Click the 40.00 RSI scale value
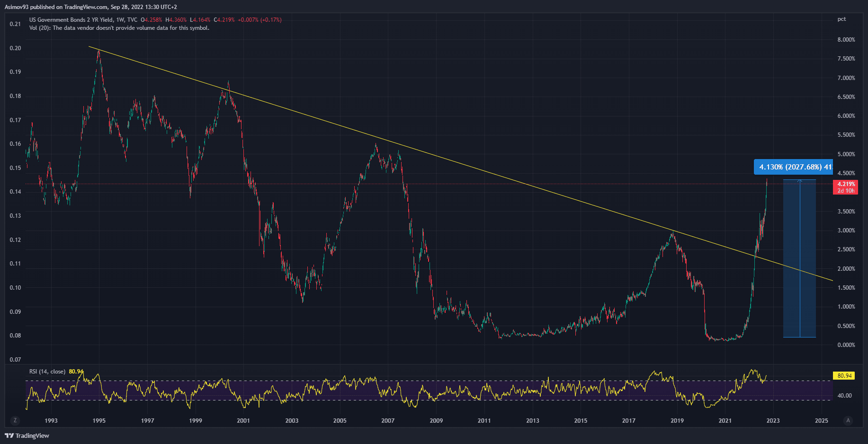 point(844,396)
